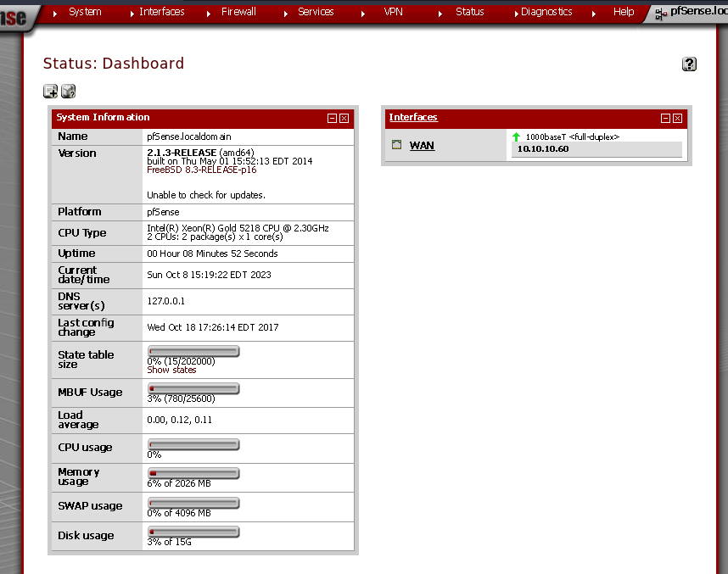Click the 2.1.3-RELEASE version text
This screenshot has width=728, height=574.
(x=182, y=153)
